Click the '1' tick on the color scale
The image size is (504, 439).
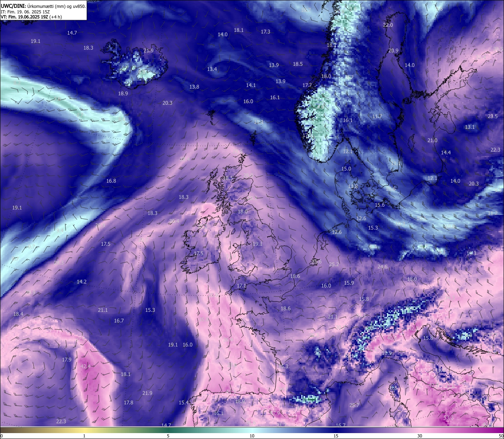point(84,436)
